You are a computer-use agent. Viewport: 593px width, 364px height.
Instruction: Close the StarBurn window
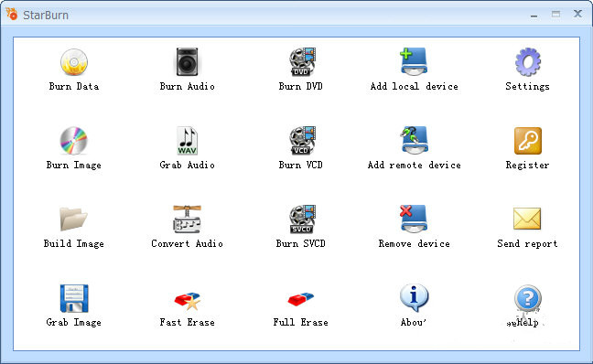pyautogui.click(x=577, y=14)
